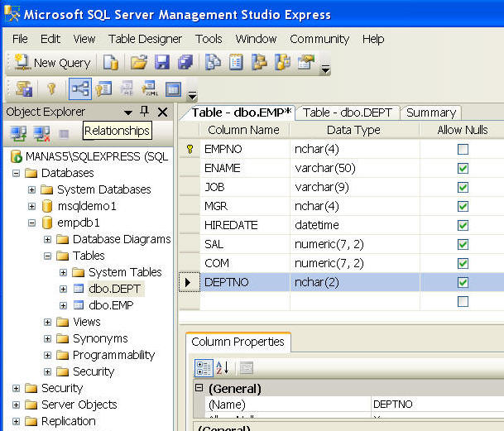This screenshot has width=504, height=431.
Task: Open the Object Explorer window position dropdown
Action: click(x=128, y=113)
